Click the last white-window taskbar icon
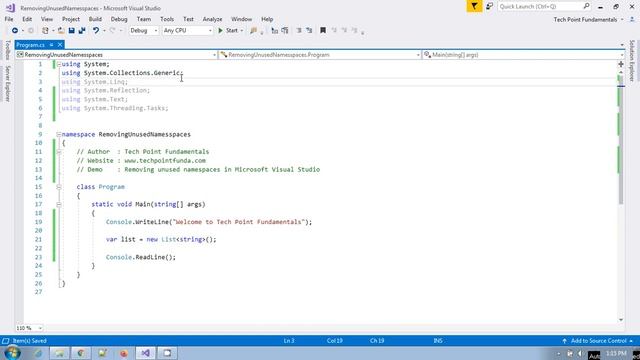 coord(167,353)
